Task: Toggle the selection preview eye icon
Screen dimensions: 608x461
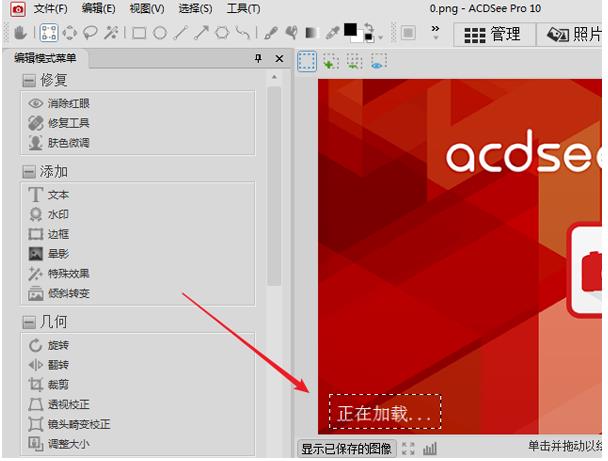Action: [x=378, y=62]
